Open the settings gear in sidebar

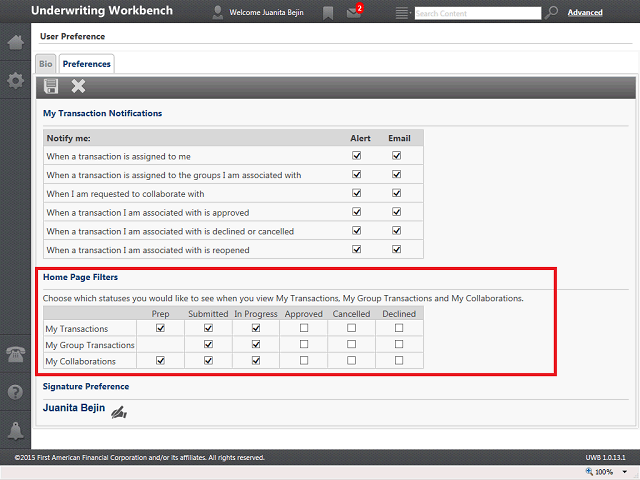16,80
